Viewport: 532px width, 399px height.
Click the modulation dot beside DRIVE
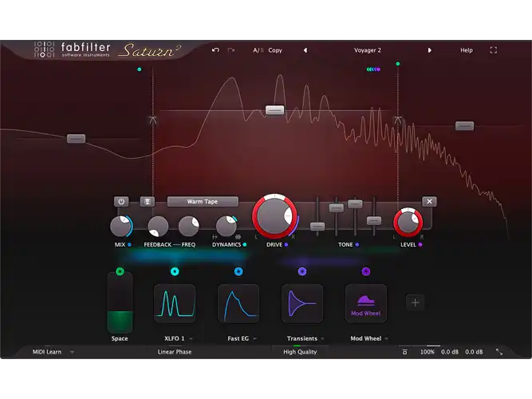click(286, 244)
